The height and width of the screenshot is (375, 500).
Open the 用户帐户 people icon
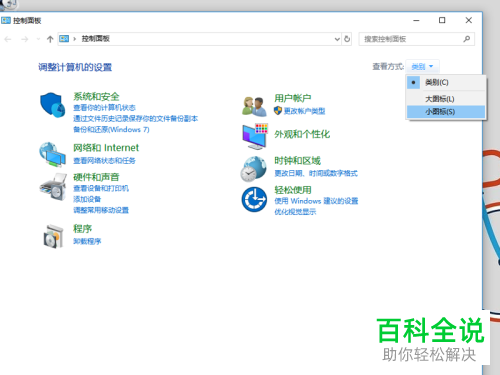point(255,106)
